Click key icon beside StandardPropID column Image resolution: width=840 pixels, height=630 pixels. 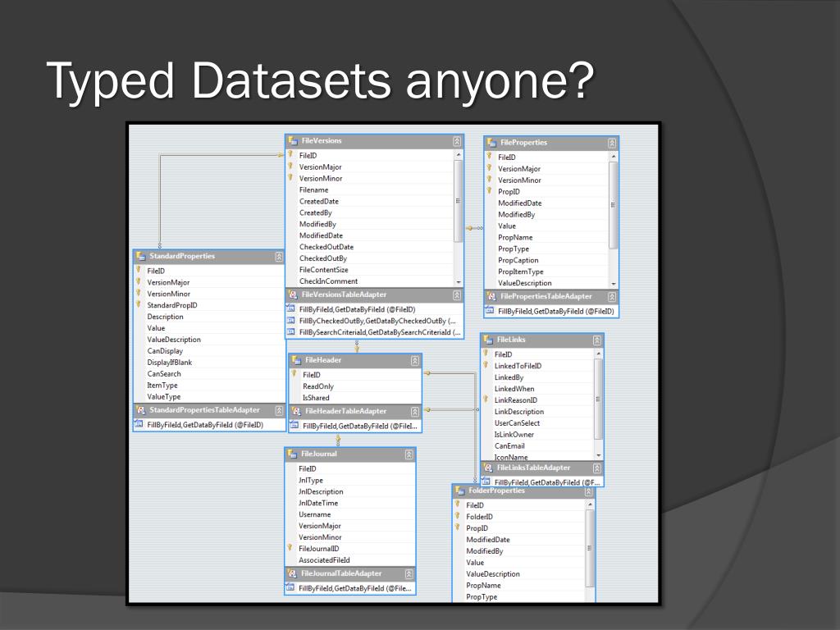[138, 304]
